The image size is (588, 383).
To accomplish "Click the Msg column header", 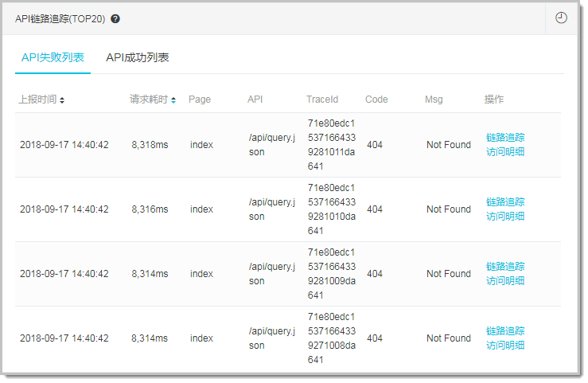I will [x=434, y=100].
